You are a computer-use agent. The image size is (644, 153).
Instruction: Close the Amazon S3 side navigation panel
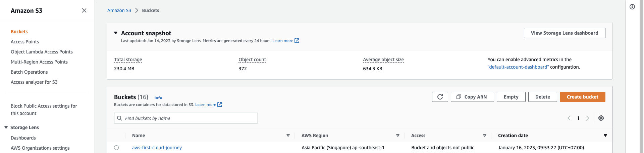(x=84, y=10)
